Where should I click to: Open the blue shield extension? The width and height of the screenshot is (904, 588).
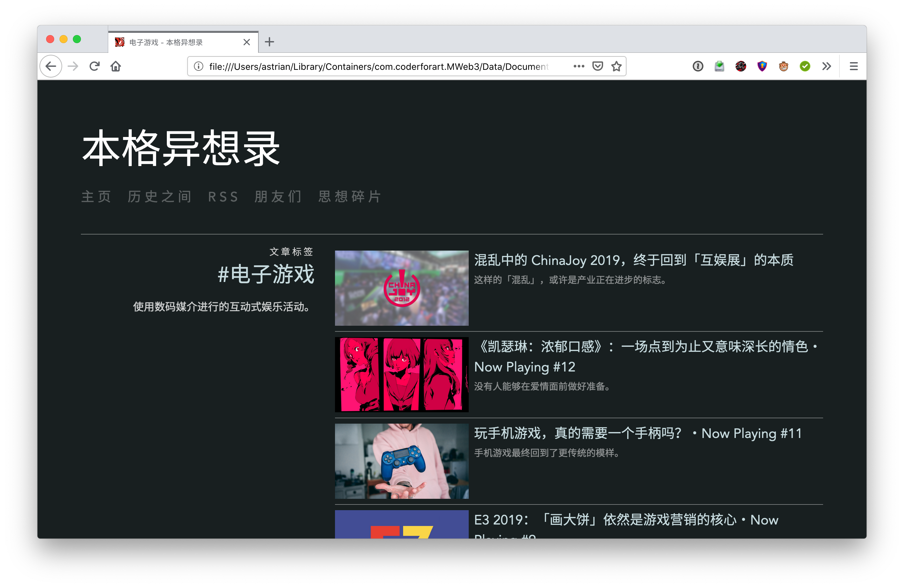tap(762, 66)
